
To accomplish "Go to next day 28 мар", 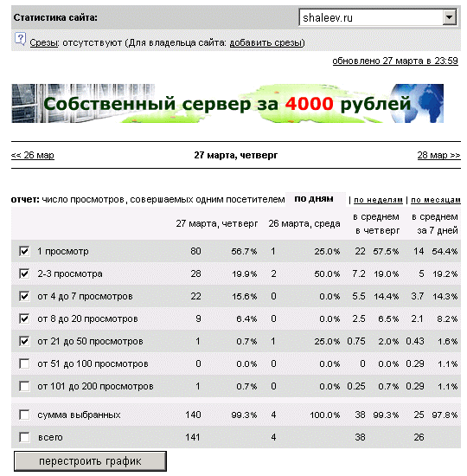I will tap(438, 155).
